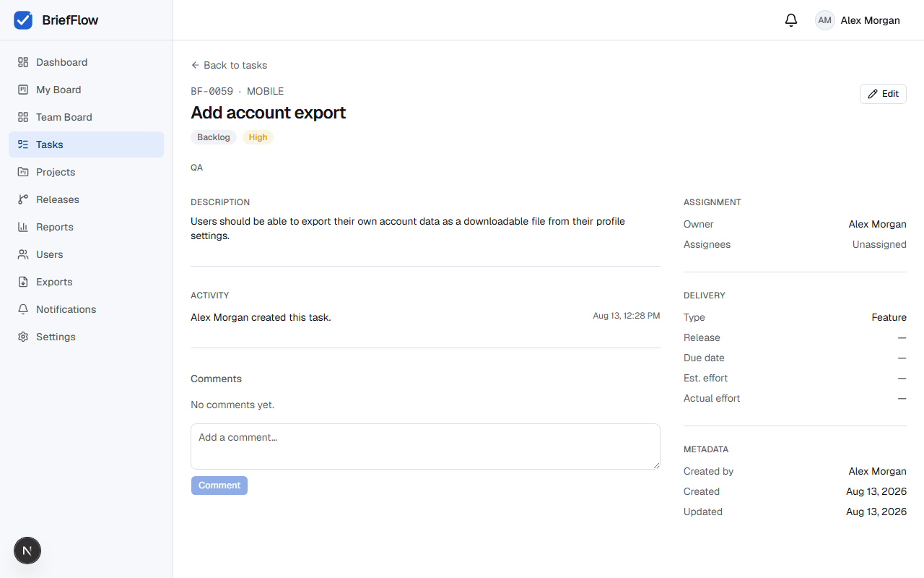Open Team Board from sidebar
The width and height of the screenshot is (924, 578).
tap(87, 117)
